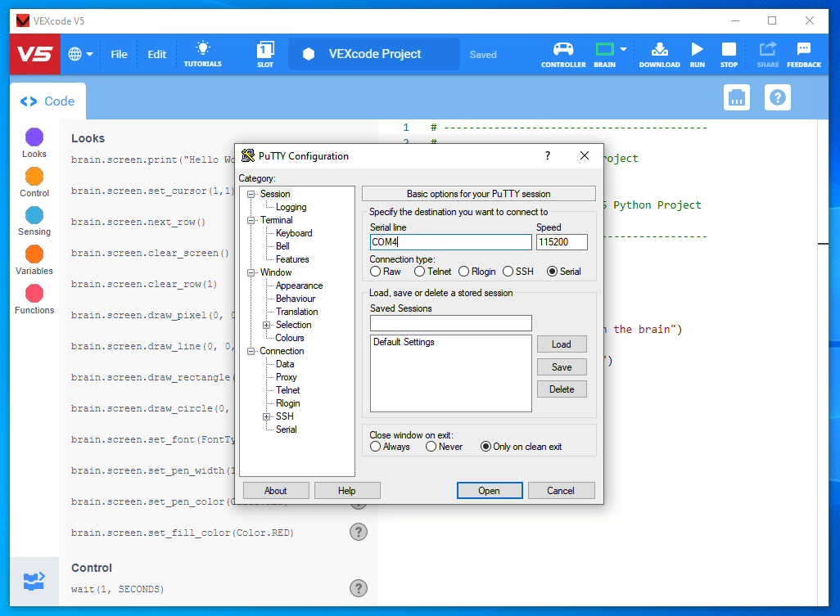Choose Only on clean exit option
The height and width of the screenshot is (616, 840).
tap(485, 447)
